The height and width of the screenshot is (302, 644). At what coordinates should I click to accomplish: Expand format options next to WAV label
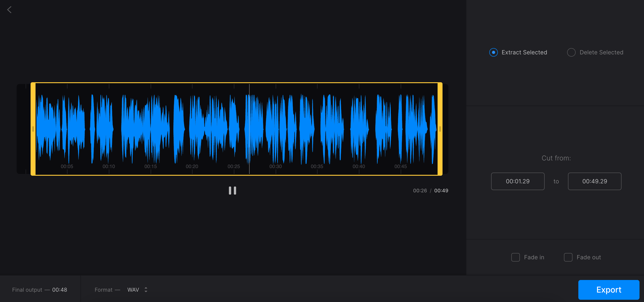(146, 290)
